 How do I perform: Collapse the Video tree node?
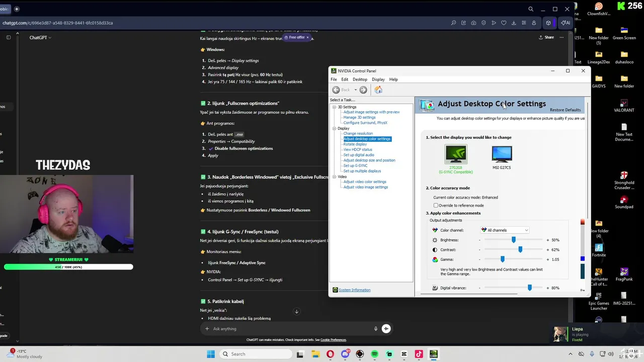334,176
